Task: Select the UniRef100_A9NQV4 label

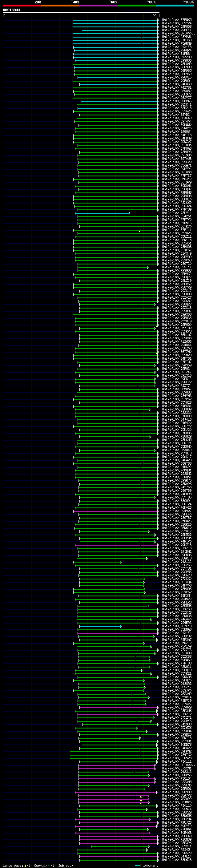Action: point(177,50)
